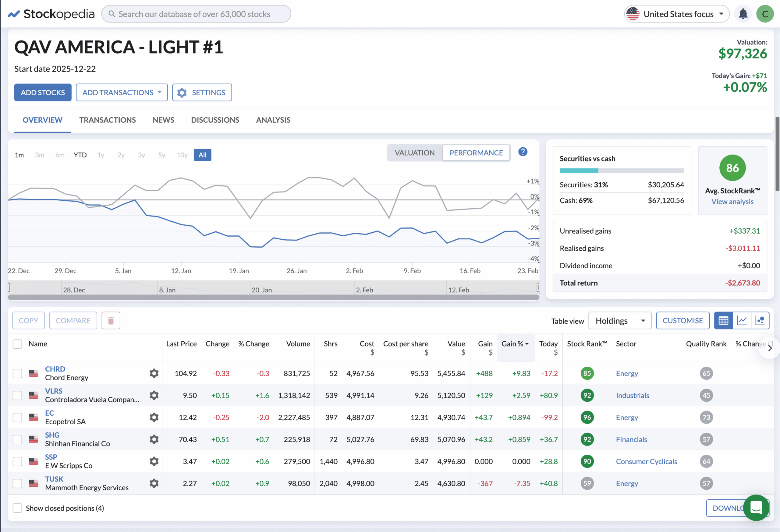
Task: Open the chat support bubble
Action: click(x=756, y=507)
